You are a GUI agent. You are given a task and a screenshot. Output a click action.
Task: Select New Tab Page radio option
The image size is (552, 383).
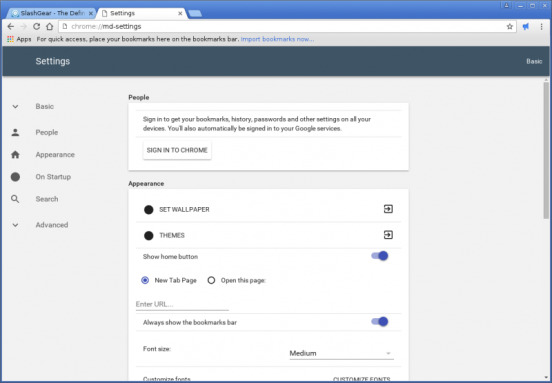click(145, 281)
